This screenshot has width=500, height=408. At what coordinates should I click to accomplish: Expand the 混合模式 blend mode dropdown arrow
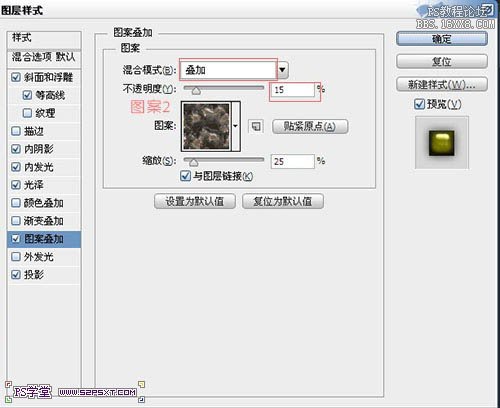point(282,70)
